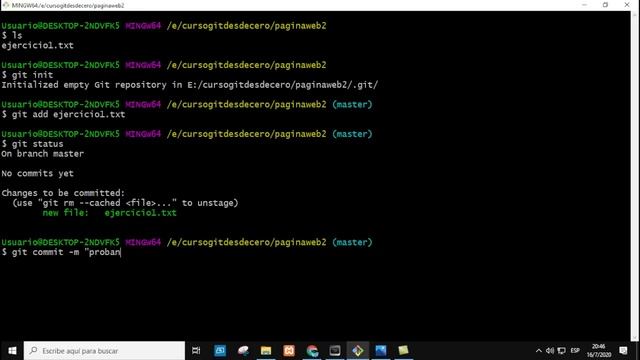Open the File Explorer folder icon in taskbar

pos(266,351)
